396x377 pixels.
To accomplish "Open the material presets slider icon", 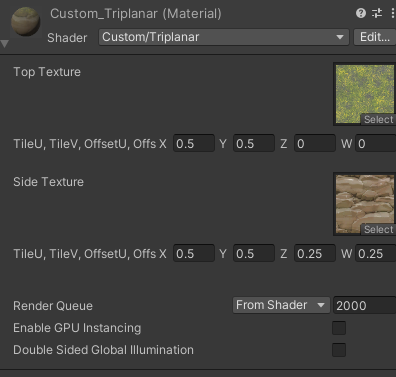I will coord(377,13).
